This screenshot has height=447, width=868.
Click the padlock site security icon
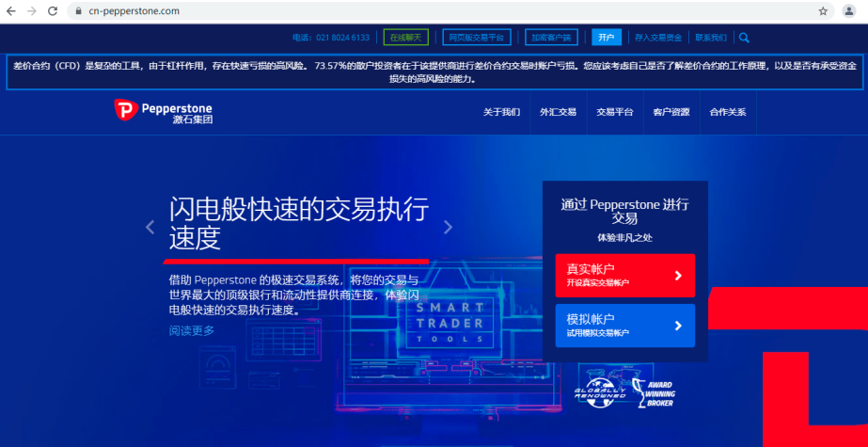tap(78, 11)
